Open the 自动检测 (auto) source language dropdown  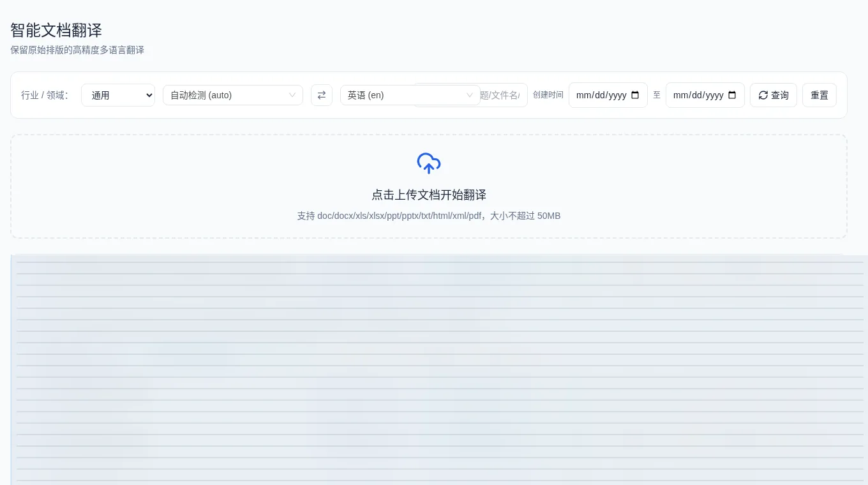click(233, 95)
